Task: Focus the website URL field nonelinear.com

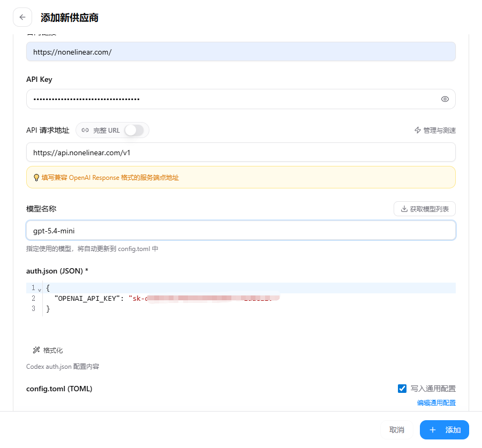Action: tap(240, 51)
